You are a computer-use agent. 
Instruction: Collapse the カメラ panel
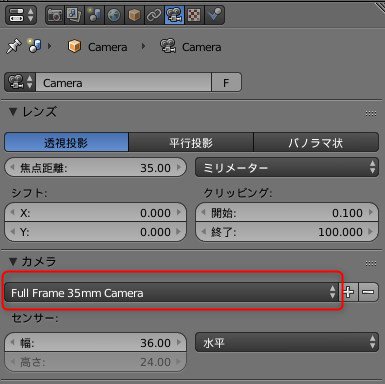(13, 262)
